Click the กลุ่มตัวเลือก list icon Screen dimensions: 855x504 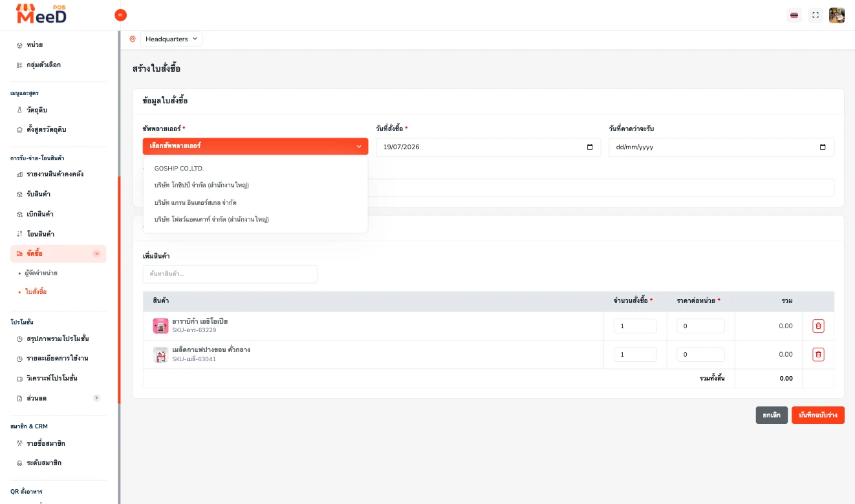(19, 65)
